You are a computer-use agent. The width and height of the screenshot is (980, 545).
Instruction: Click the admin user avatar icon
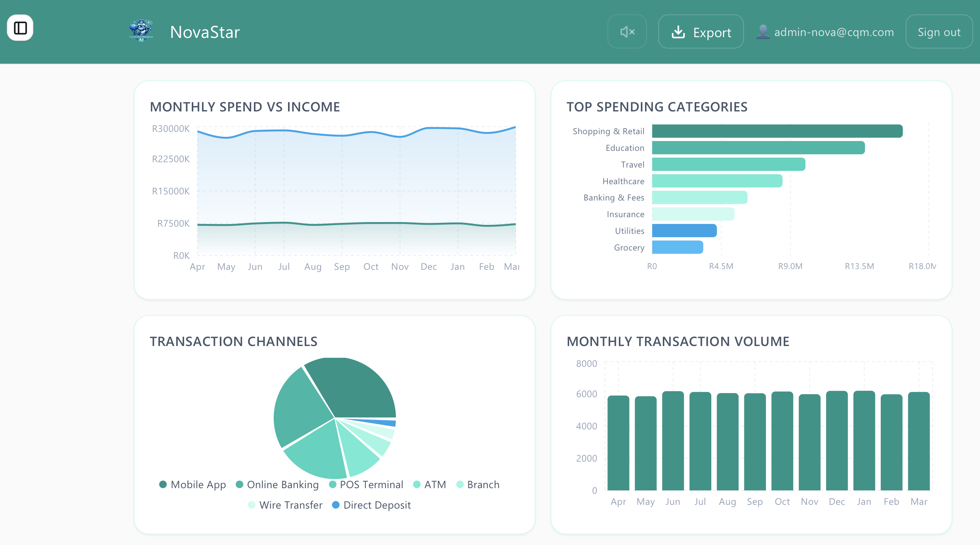coord(762,32)
